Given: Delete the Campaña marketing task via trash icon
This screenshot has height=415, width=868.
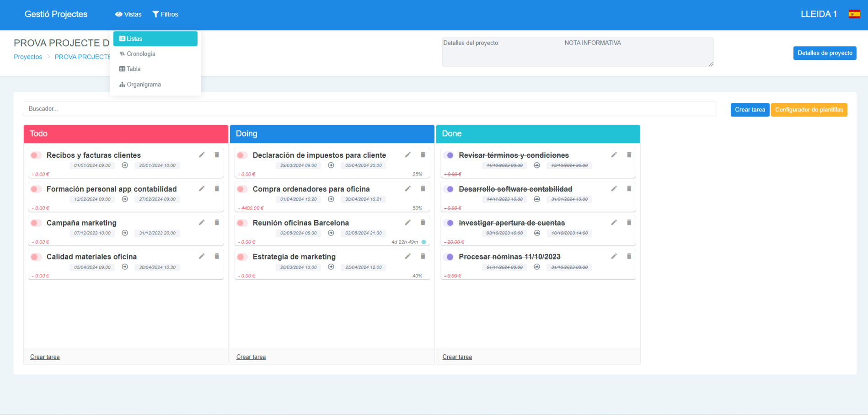Looking at the screenshot, I should point(217,223).
